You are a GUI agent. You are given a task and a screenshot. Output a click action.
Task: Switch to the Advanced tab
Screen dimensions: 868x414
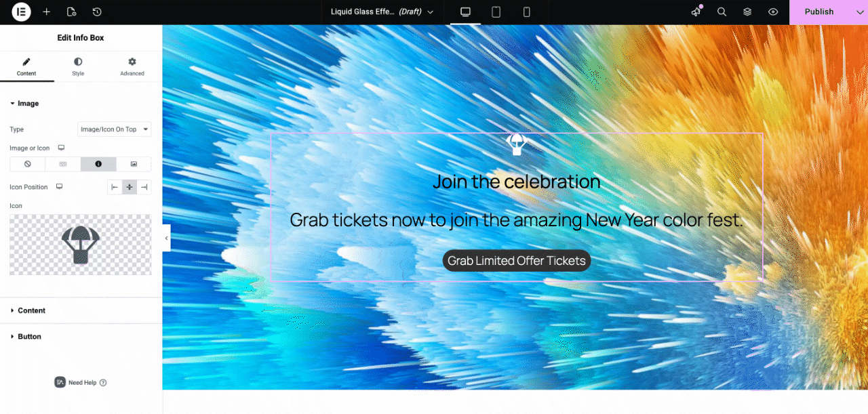(132, 66)
